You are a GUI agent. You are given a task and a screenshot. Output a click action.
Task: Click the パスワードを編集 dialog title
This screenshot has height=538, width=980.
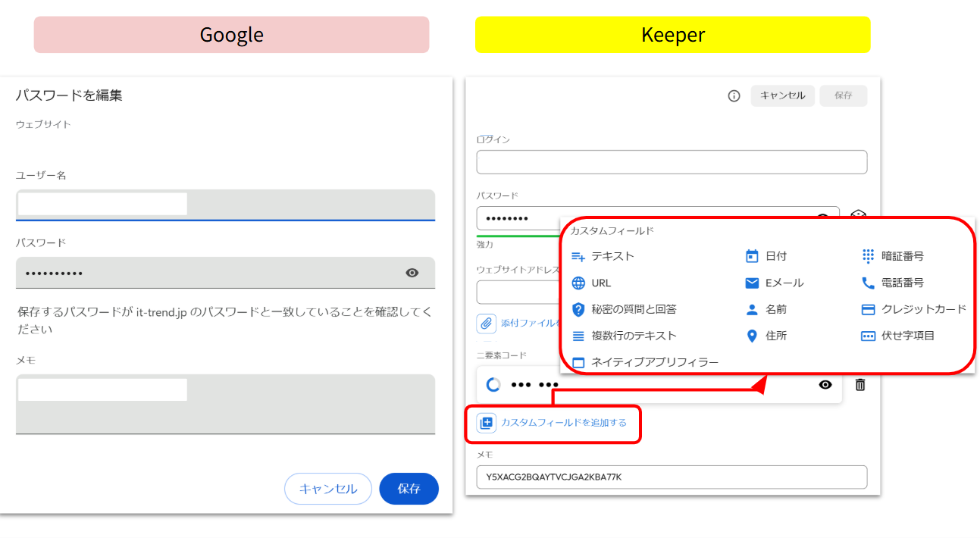click(69, 95)
